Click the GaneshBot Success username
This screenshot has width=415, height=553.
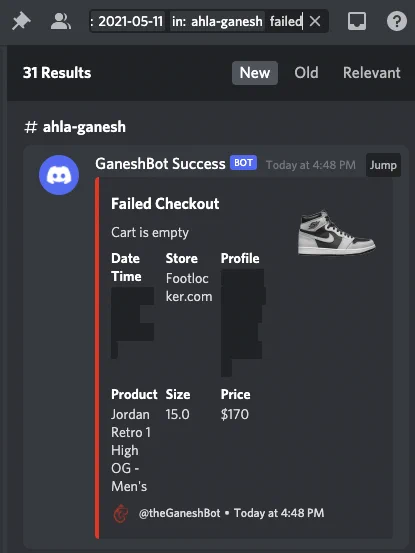[160, 164]
